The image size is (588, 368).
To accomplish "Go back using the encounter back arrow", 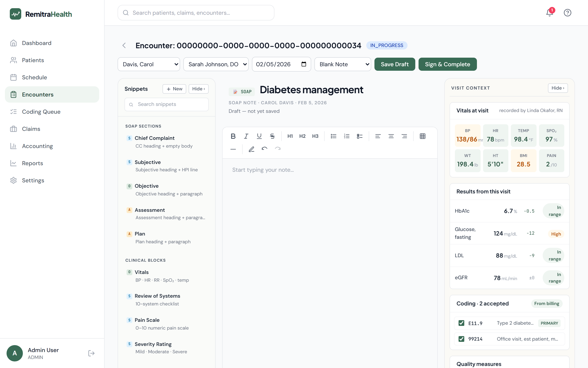I will [124, 46].
